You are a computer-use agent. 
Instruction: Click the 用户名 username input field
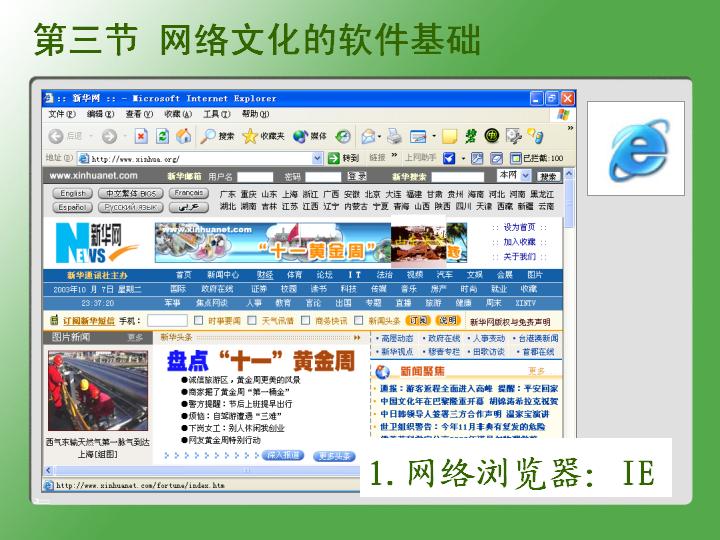click(x=255, y=177)
